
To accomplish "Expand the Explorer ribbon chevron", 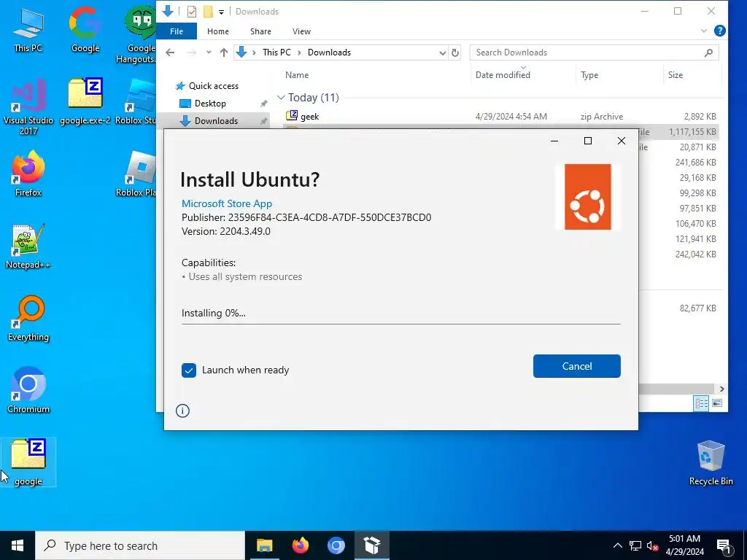I will click(x=704, y=31).
